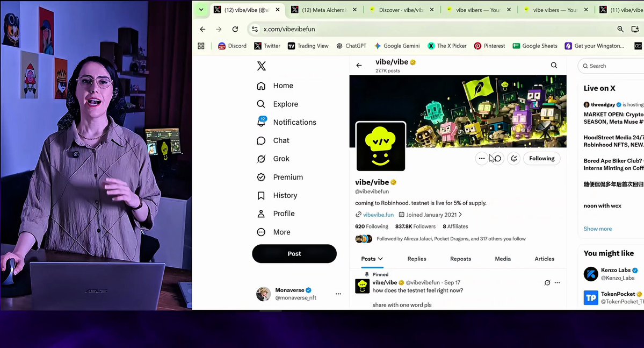
Task: Switch to the Reposts tab
Action: [x=460, y=259]
